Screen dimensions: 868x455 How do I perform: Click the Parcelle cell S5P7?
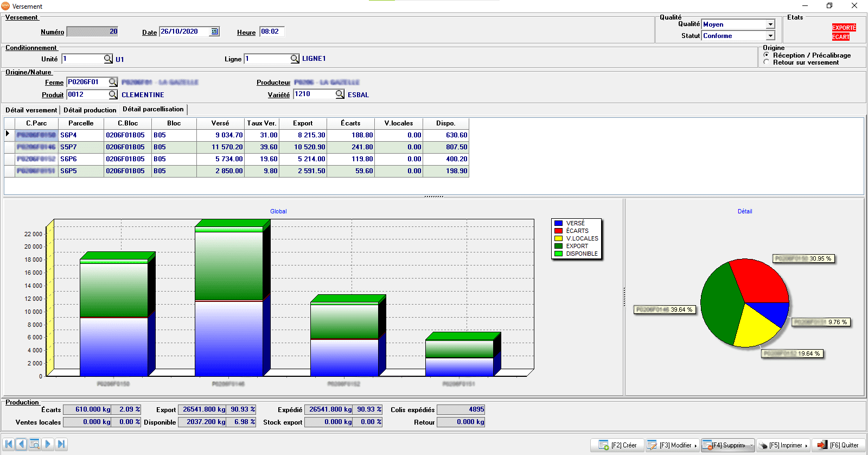click(81, 147)
